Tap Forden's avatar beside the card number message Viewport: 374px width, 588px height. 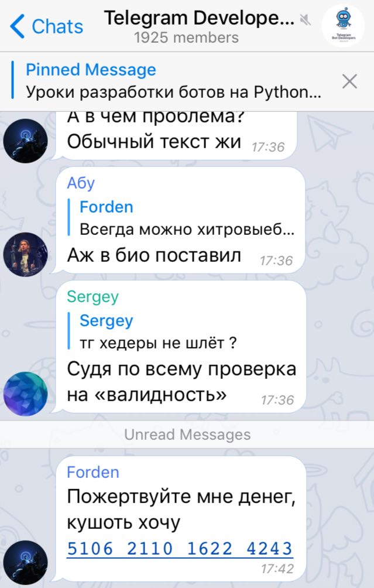click(26, 562)
